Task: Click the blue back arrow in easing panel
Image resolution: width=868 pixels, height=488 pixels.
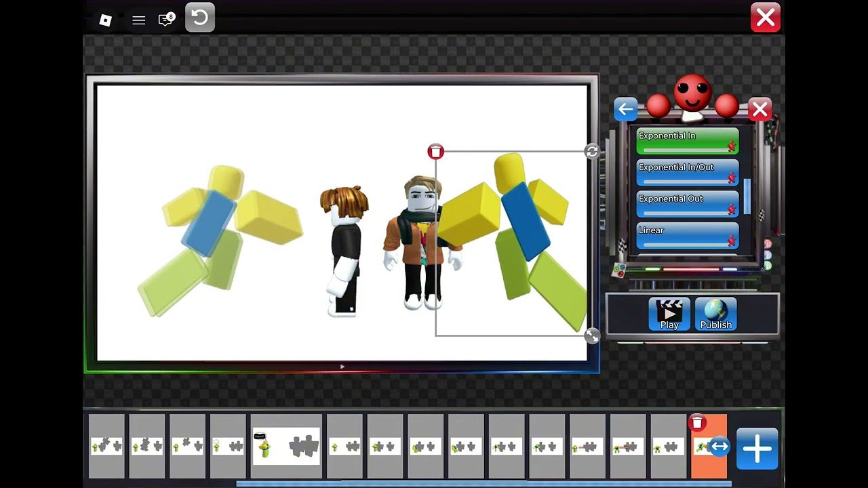Action: click(625, 109)
